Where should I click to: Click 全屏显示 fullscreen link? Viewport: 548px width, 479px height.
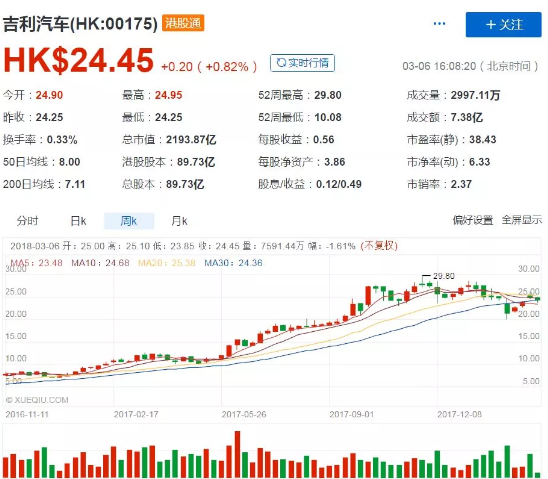point(522,220)
